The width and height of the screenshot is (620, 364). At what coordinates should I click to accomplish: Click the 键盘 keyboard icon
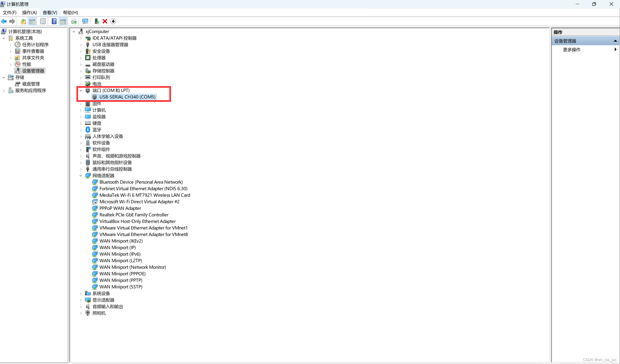point(88,123)
